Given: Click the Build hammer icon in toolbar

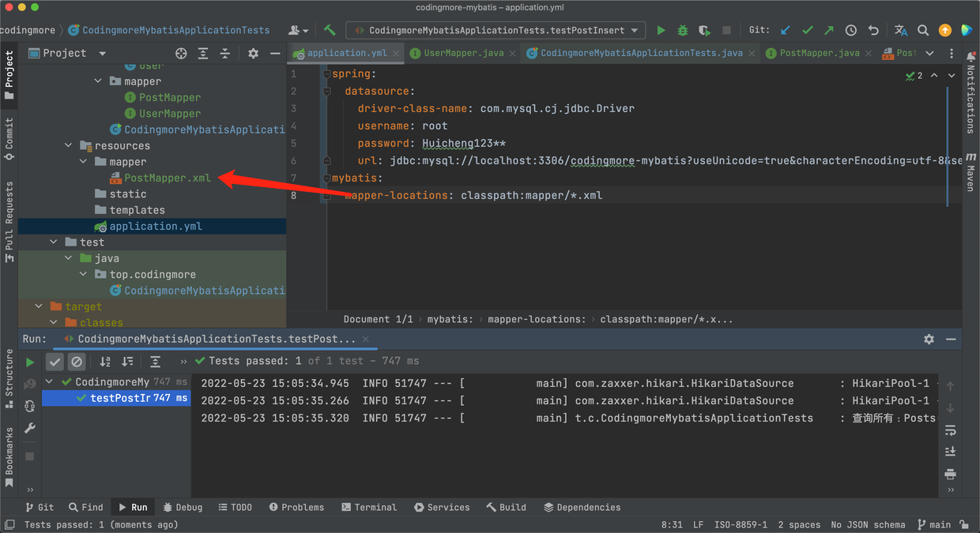Looking at the screenshot, I should pyautogui.click(x=330, y=30).
